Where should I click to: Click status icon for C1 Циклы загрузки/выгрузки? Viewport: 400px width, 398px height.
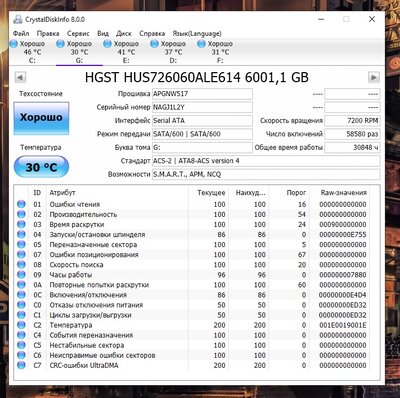[x=21, y=315]
